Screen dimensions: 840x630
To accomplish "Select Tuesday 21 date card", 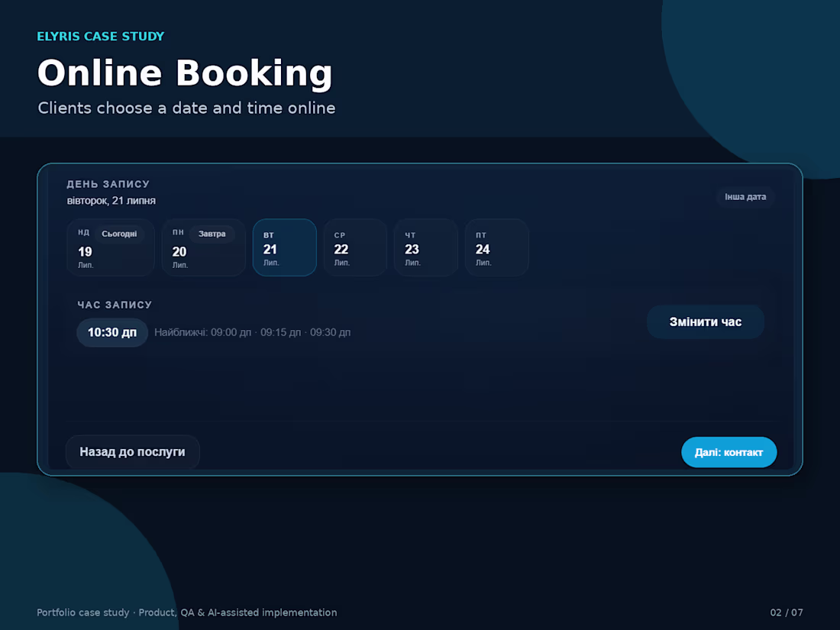I will pyautogui.click(x=285, y=247).
